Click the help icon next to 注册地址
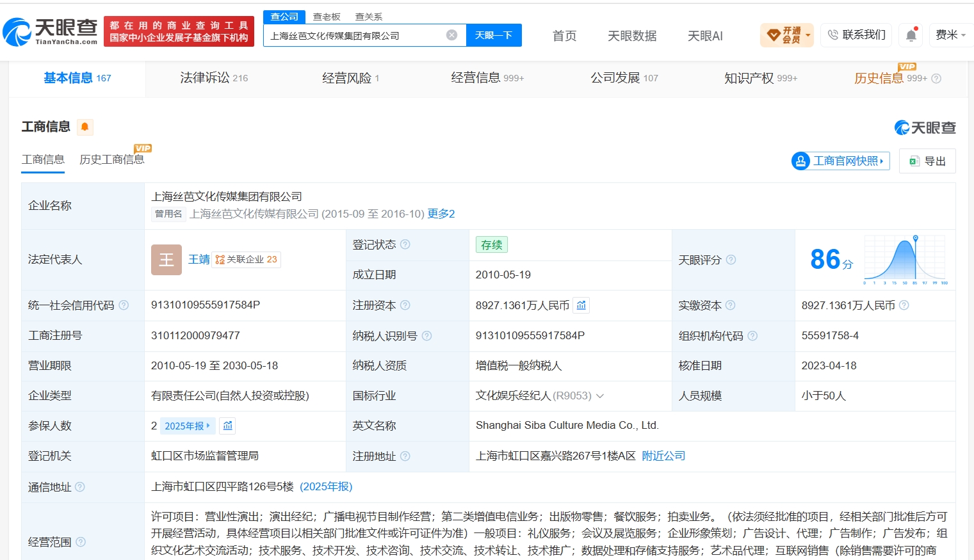 (405, 456)
